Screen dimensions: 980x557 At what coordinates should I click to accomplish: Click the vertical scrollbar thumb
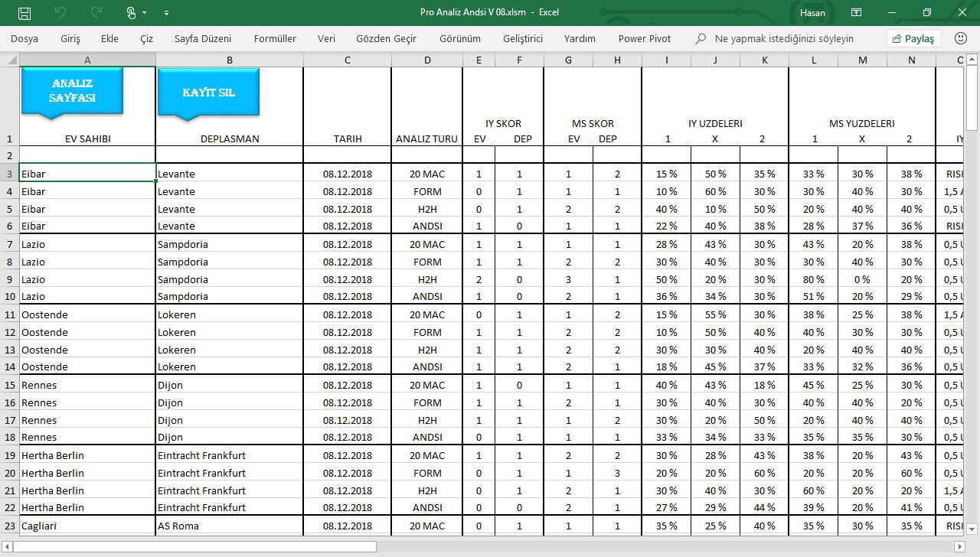(972, 98)
